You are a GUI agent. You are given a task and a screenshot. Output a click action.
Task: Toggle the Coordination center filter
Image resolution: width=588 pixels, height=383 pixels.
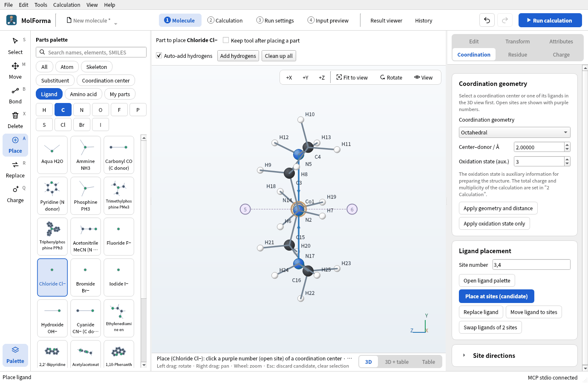tap(106, 80)
